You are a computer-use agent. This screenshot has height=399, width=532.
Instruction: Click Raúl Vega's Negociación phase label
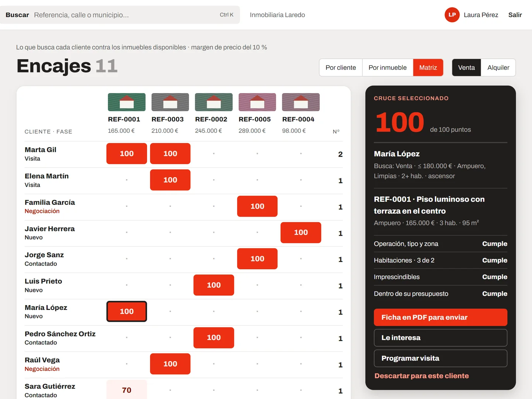pos(42,369)
